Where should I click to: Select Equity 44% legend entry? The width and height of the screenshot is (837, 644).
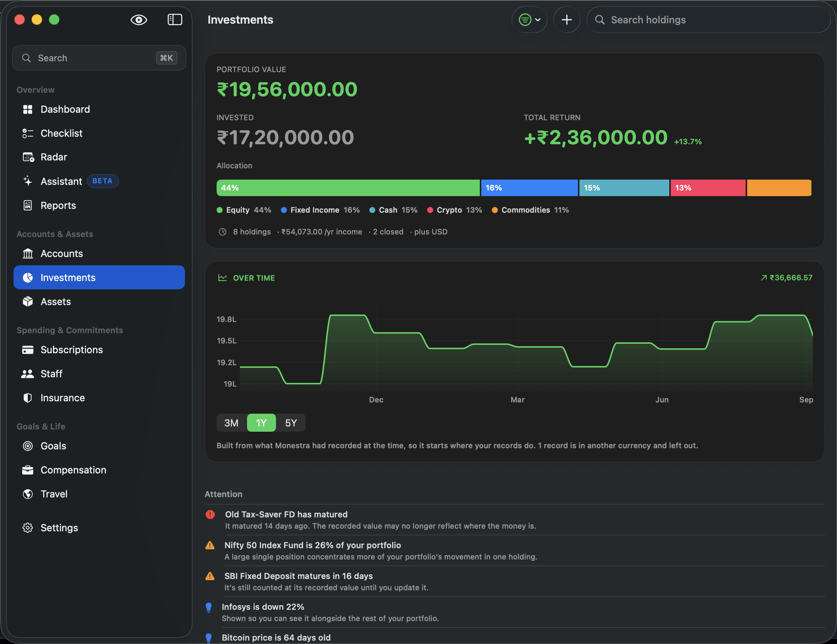pyautogui.click(x=244, y=210)
